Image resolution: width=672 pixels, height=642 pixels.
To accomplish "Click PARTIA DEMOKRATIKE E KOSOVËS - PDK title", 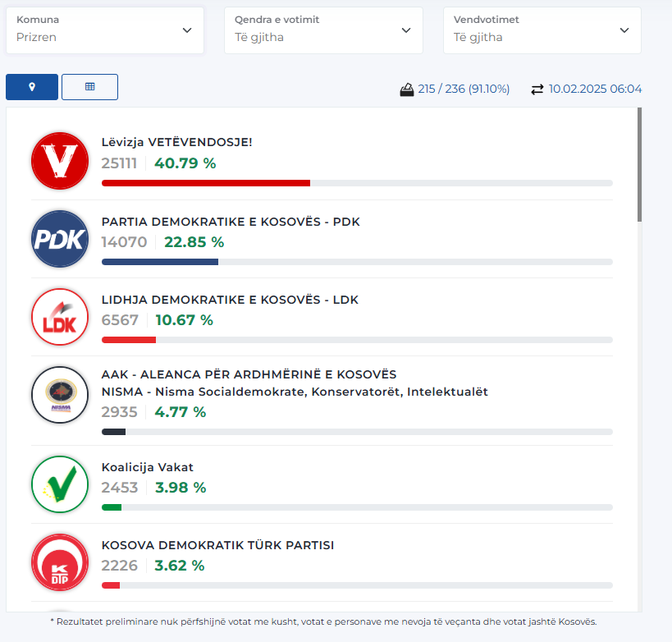I will tap(231, 222).
